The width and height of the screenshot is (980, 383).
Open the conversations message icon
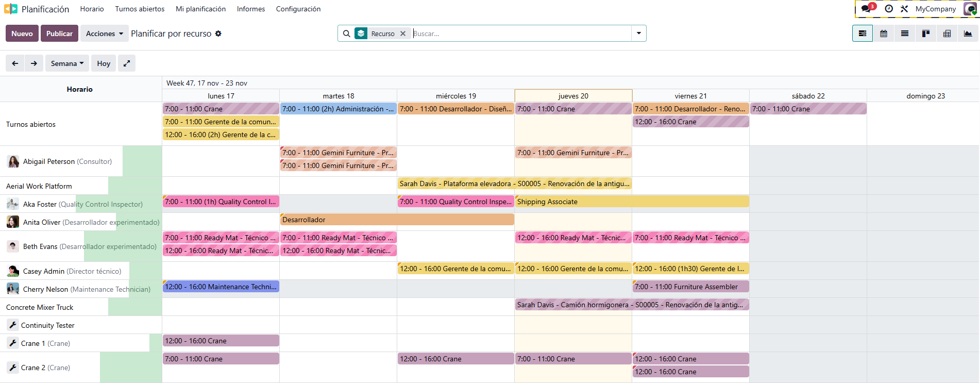pyautogui.click(x=867, y=9)
